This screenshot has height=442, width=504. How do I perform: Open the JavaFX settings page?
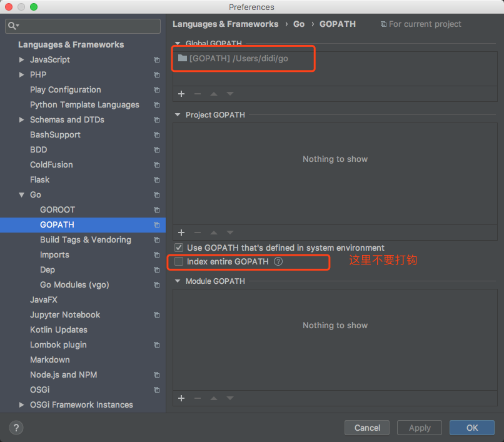coord(44,299)
